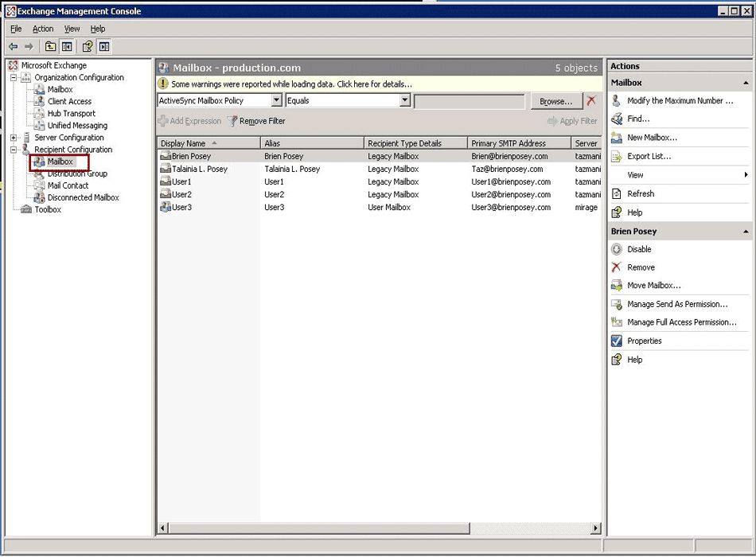Click the warning icon in the yellow notice bar
Image resolution: width=756 pixels, height=557 pixels.
(x=163, y=84)
